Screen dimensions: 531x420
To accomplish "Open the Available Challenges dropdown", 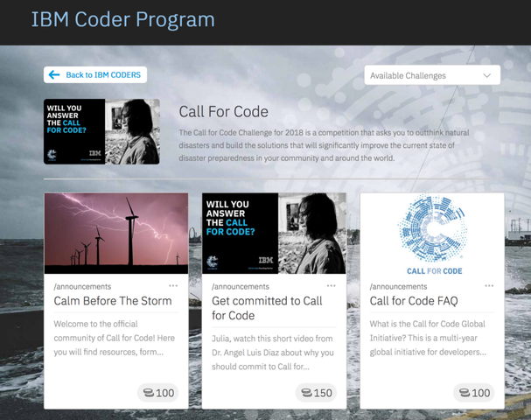I will (x=432, y=75).
